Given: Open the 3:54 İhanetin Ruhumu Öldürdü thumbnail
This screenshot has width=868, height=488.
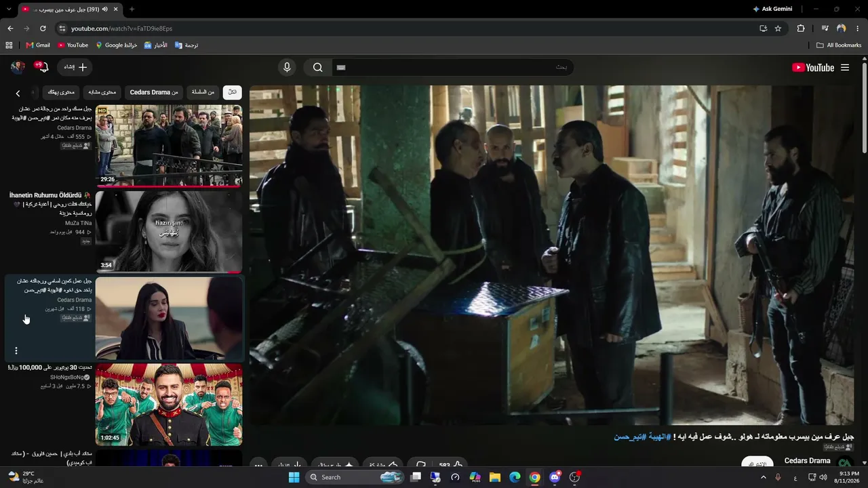Looking at the screenshot, I should pyautogui.click(x=169, y=232).
